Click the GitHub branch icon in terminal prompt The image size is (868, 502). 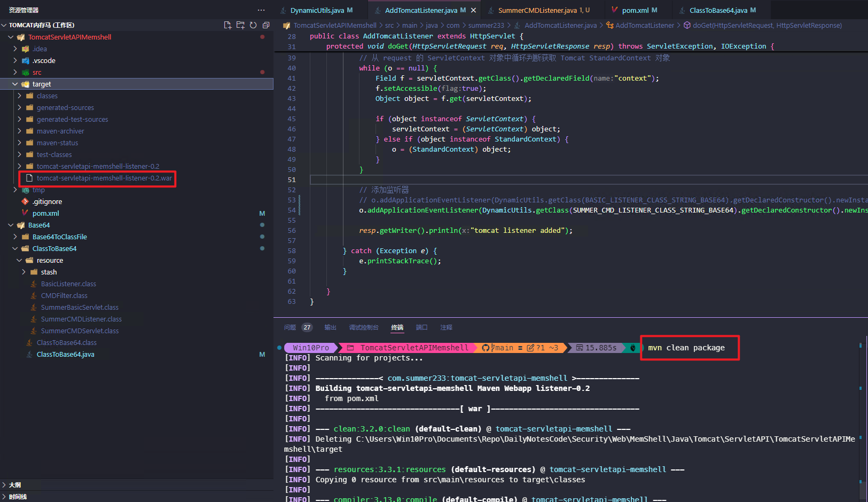[x=486, y=348]
